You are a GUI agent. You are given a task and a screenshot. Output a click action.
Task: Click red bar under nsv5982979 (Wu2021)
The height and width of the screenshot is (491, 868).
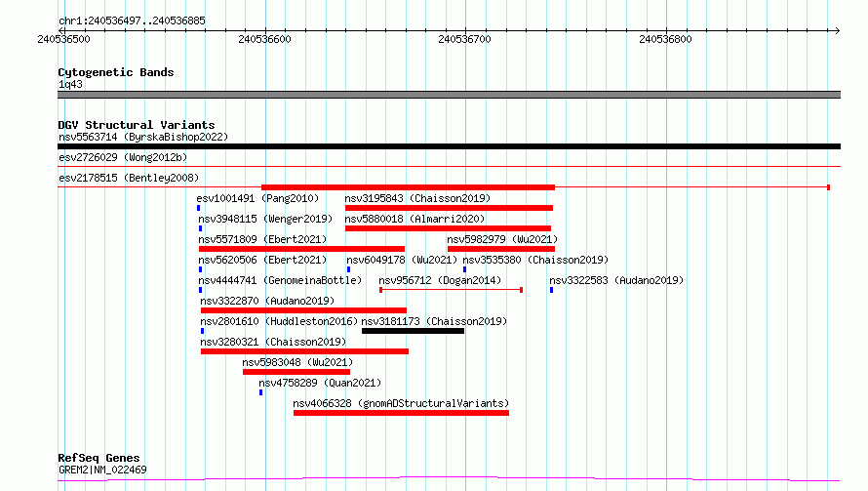(x=501, y=249)
